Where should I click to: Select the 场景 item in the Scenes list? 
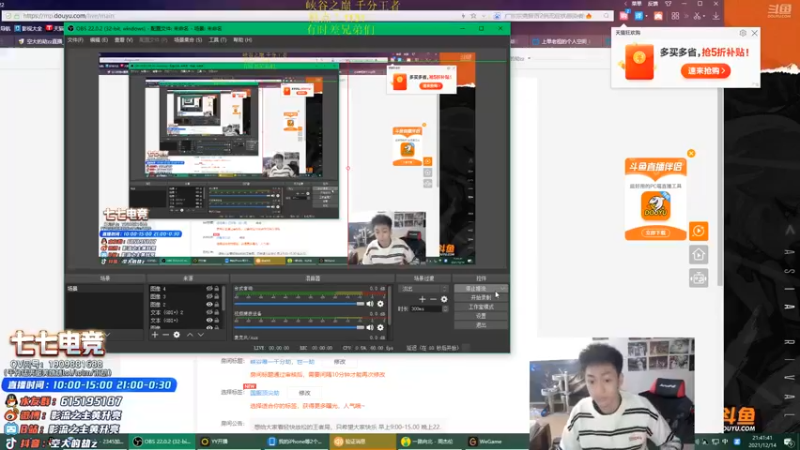(x=105, y=289)
